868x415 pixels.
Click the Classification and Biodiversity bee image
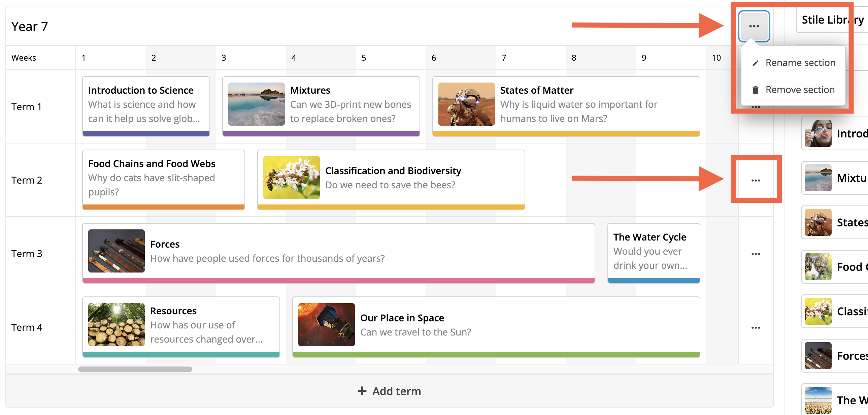tap(292, 177)
